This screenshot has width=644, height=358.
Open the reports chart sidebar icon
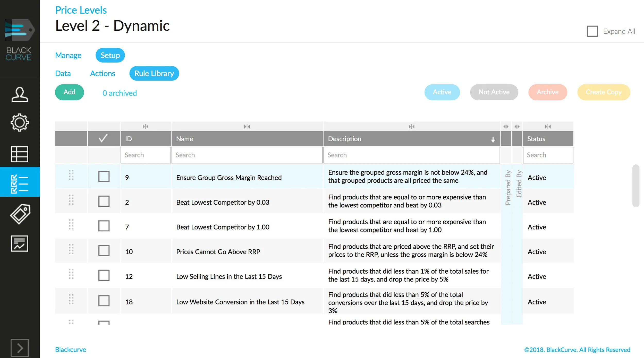point(20,243)
